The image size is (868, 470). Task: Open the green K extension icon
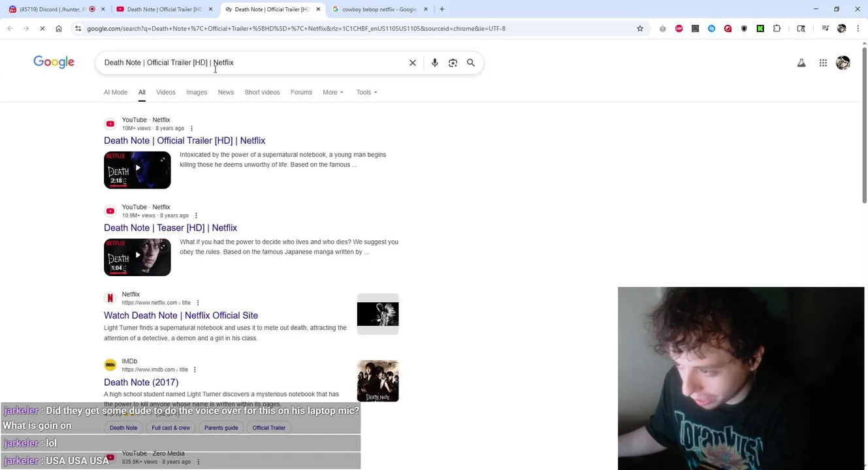[760, 29]
